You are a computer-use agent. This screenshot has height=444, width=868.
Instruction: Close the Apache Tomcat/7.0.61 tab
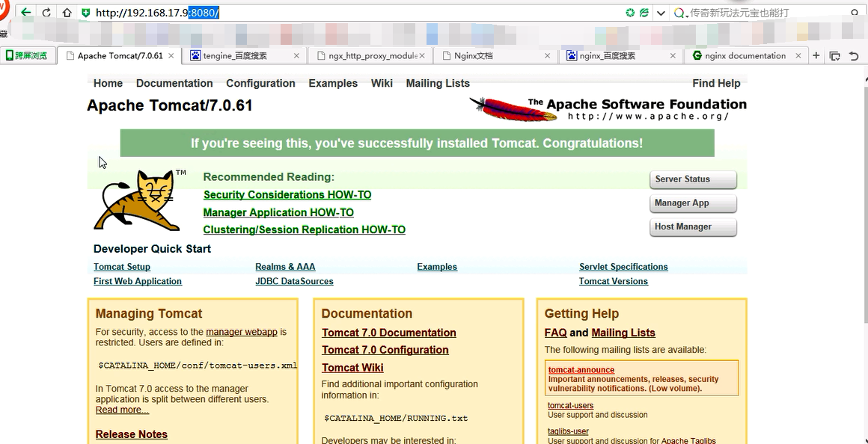[171, 55]
